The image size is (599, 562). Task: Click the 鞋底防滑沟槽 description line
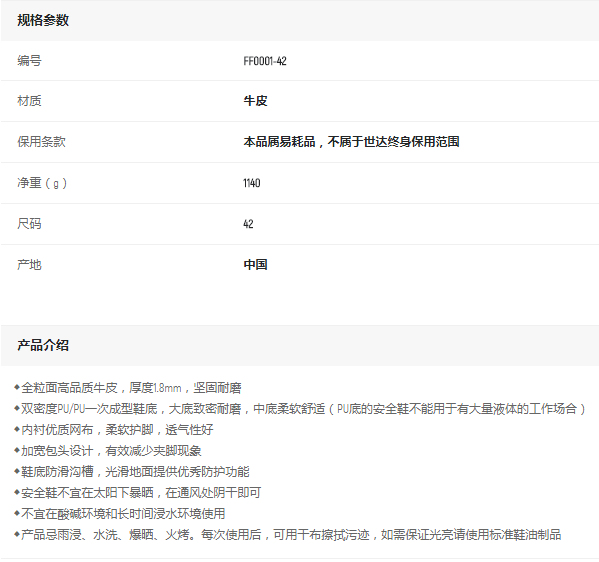pyautogui.click(x=132, y=471)
